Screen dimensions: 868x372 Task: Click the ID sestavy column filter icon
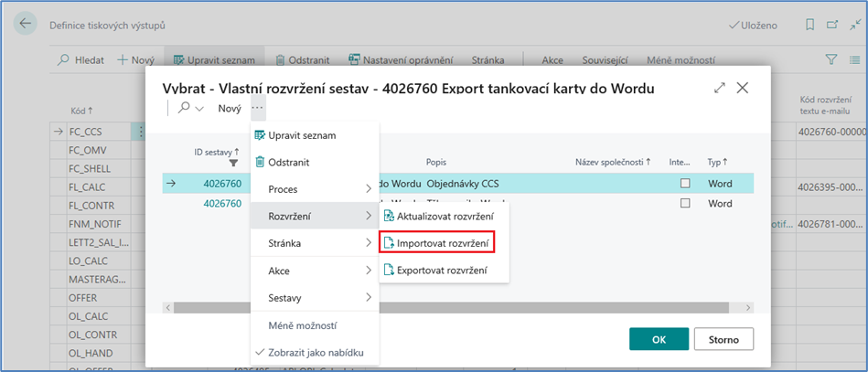(x=233, y=164)
